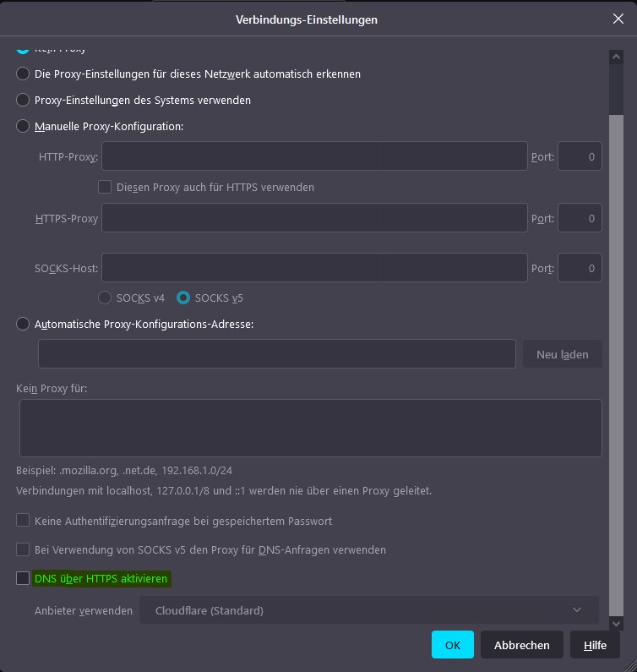The width and height of the screenshot is (637, 672).
Task: Click the HTTP-Proxy address field
Action: coord(314,156)
